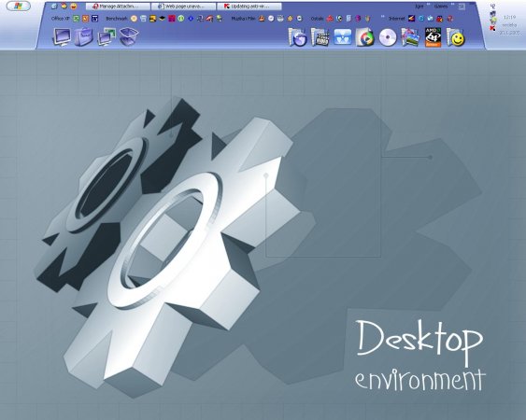Open the red shark-like Benchmark toolbar icon

click(209, 19)
